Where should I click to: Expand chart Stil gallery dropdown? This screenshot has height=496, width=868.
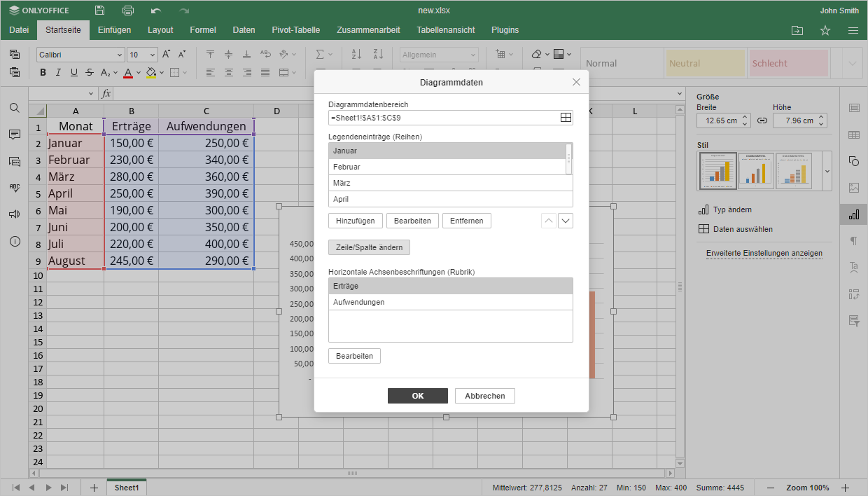coord(827,171)
